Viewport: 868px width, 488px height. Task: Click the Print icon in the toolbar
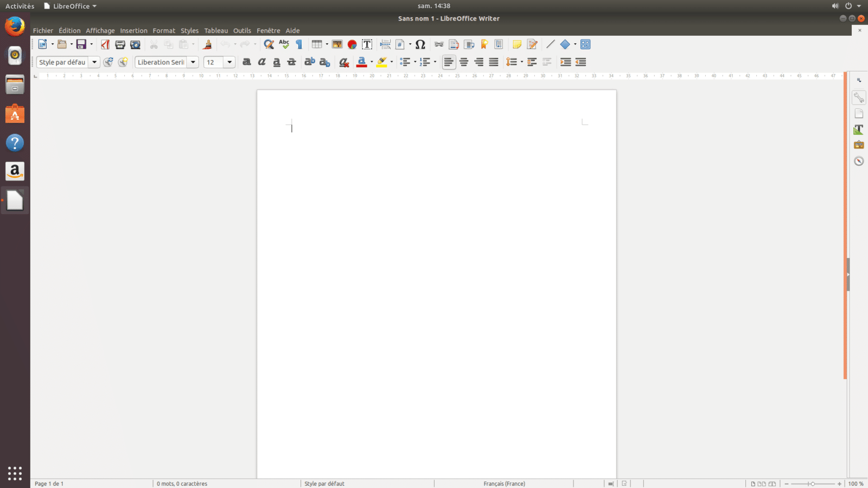(x=120, y=44)
